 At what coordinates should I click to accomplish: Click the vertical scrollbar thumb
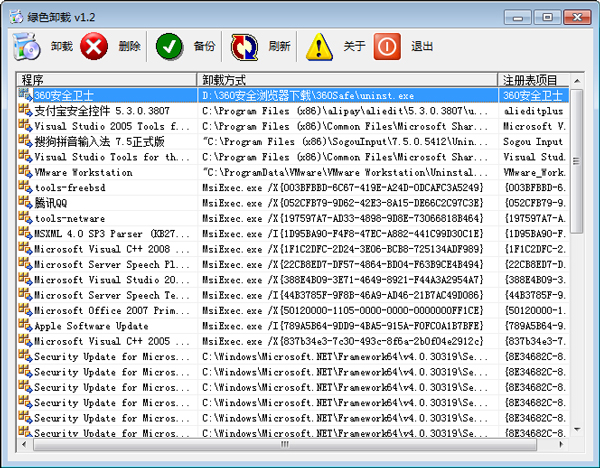(x=577, y=161)
